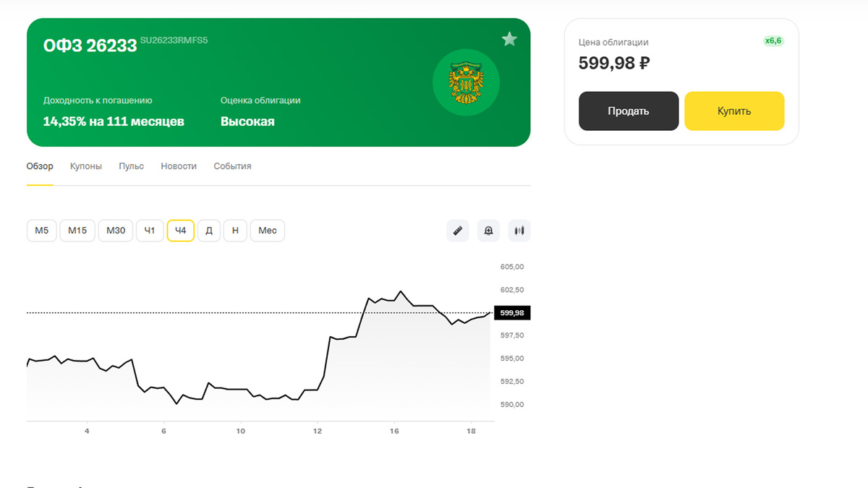Switch to the Купоны tab
Viewport: 868px width, 488px height.
point(85,166)
